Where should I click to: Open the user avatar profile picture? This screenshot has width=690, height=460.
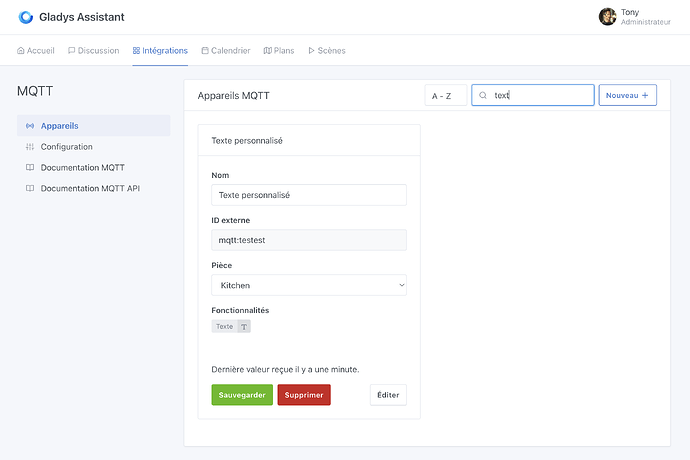point(607,17)
